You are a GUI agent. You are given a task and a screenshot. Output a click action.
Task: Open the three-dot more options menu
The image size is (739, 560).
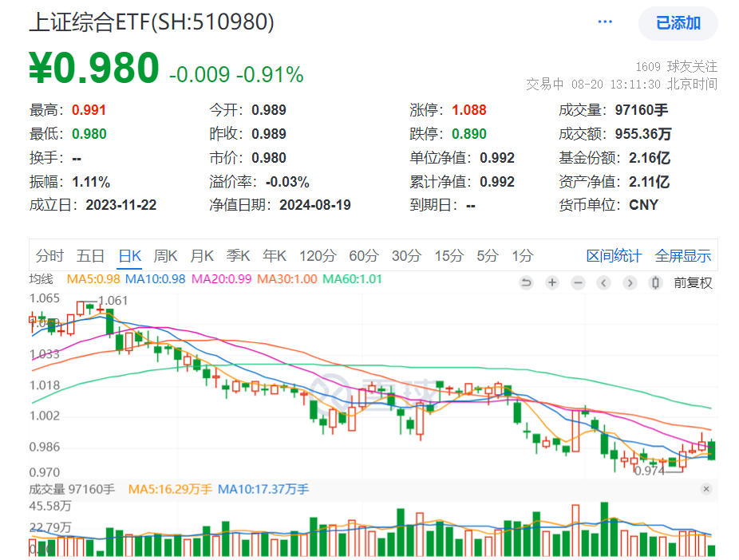605,22
